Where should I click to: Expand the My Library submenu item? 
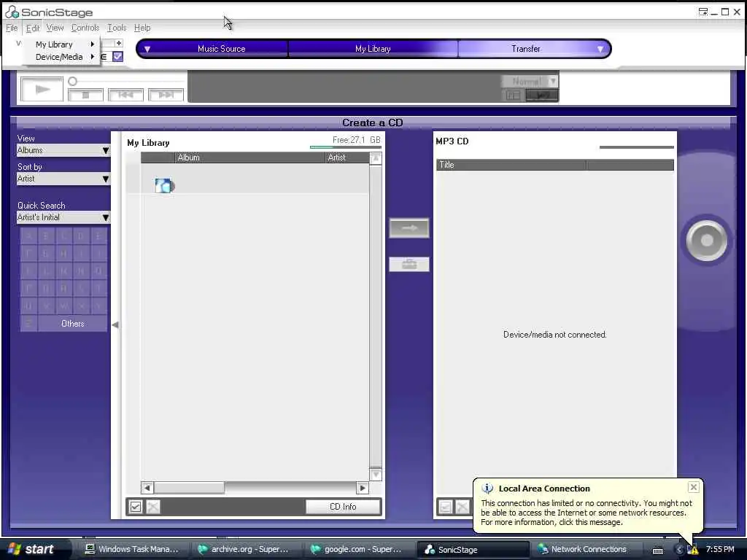click(x=63, y=44)
